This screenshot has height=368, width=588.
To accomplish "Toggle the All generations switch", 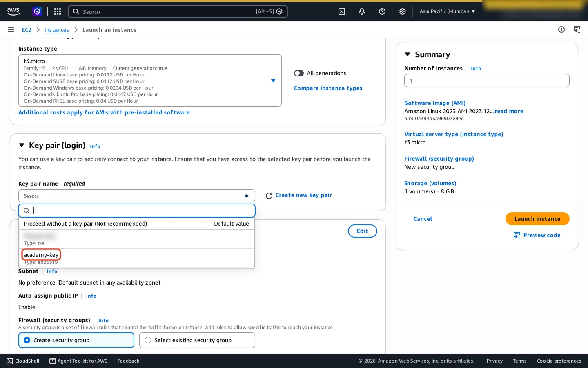I will tap(299, 73).
